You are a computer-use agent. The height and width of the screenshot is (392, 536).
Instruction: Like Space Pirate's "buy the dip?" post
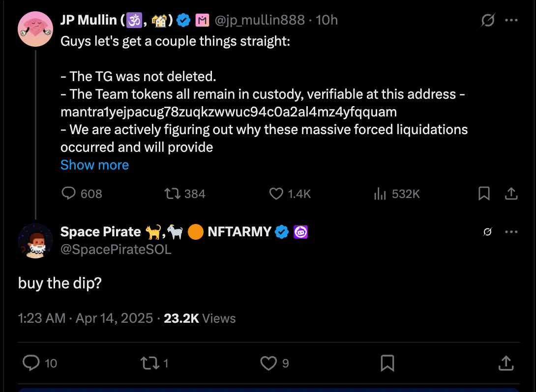tap(268, 363)
